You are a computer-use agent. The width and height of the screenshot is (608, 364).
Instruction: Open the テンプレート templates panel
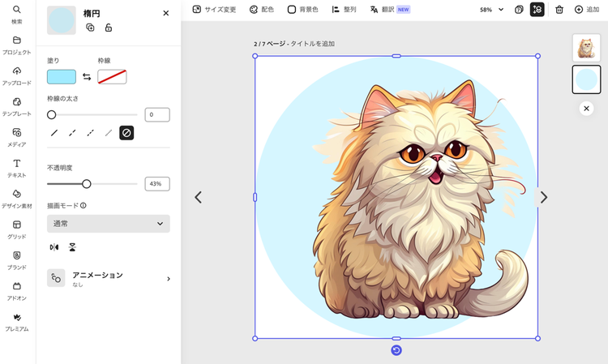(17, 106)
